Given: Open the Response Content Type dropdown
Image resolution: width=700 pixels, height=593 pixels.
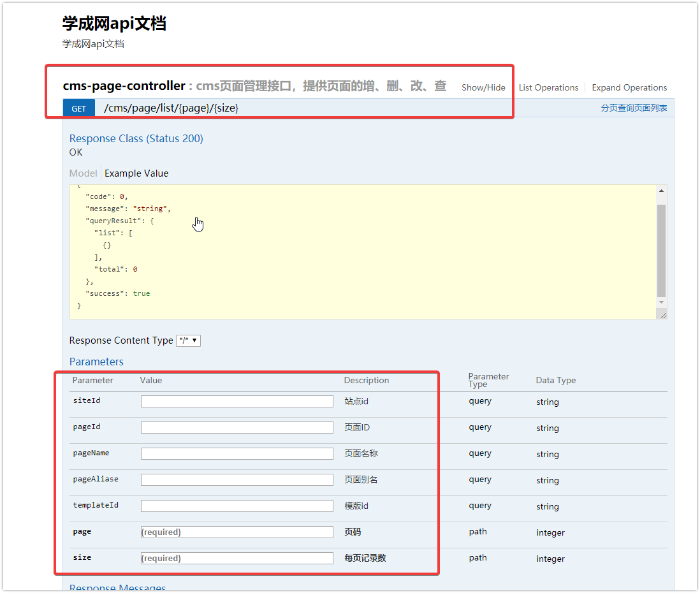Looking at the screenshot, I should (189, 340).
